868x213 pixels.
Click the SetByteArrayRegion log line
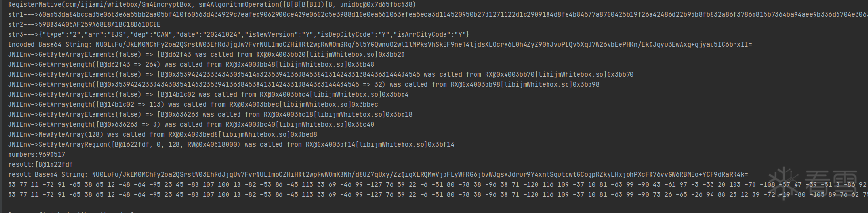click(231, 144)
